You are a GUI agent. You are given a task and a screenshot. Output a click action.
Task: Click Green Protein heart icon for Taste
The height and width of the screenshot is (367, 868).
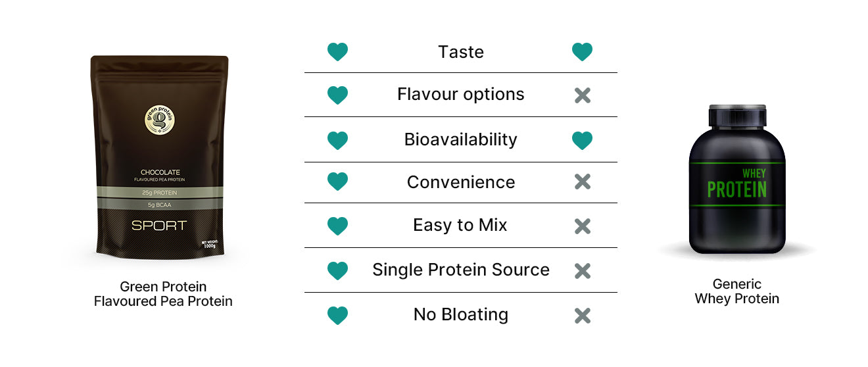coord(337,52)
